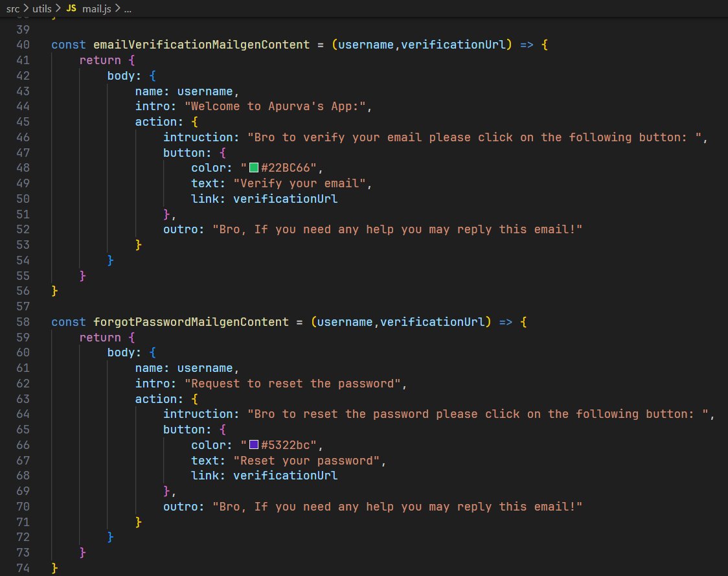Click 'body' key on line 42
728x576 pixels.
[x=120, y=76]
